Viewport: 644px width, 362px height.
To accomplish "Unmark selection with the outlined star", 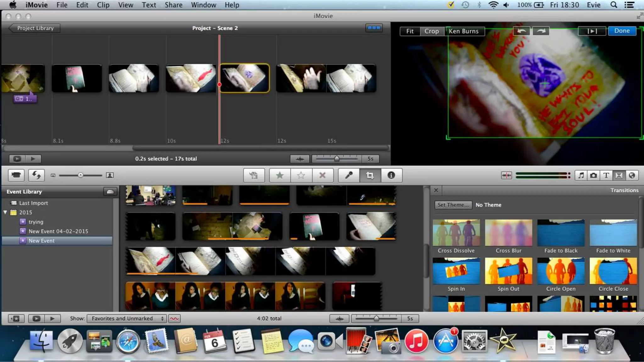I will click(301, 175).
